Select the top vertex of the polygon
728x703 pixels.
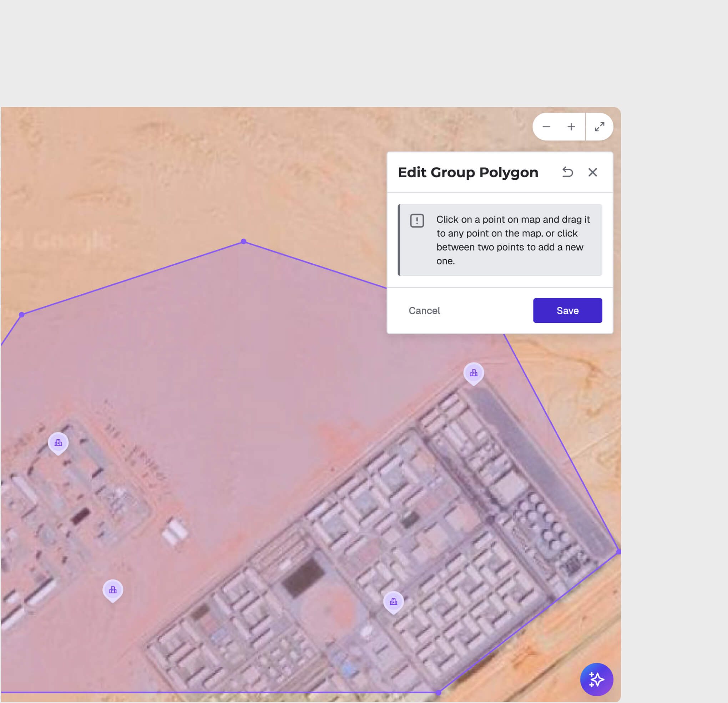[243, 241]
